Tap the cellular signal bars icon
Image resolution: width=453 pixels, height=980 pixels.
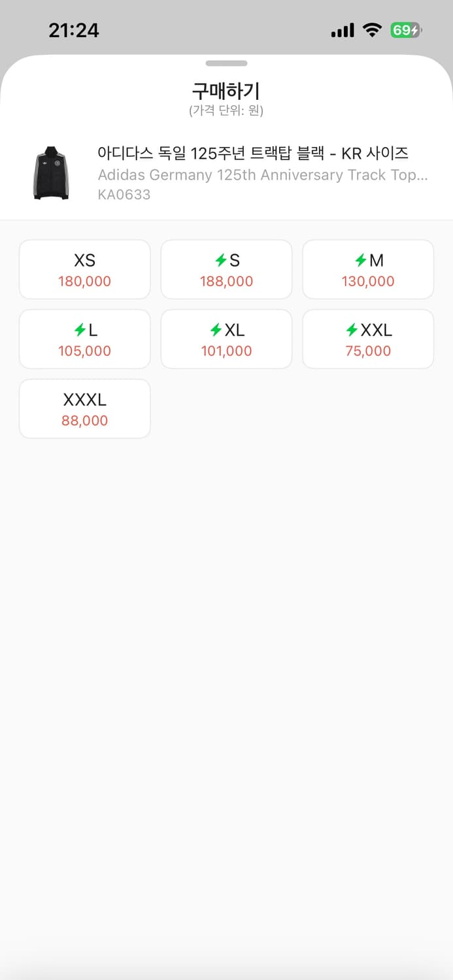coord(343,30)
